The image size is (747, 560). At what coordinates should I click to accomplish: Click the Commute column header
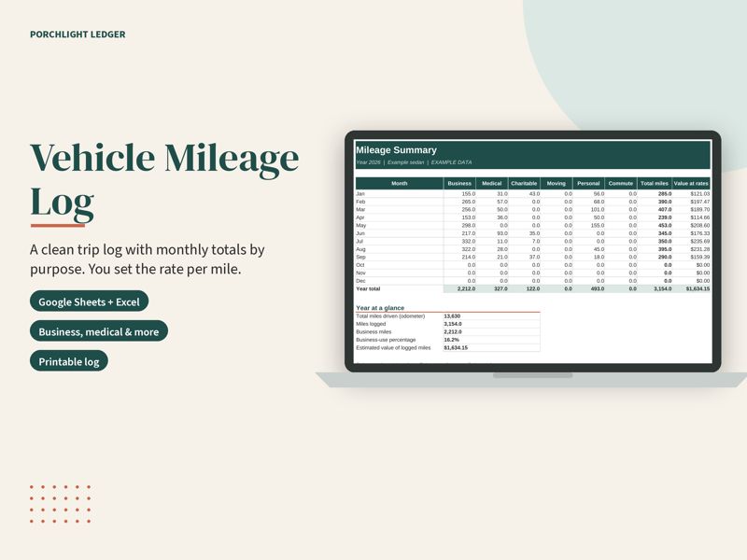(x=621, y=183)
